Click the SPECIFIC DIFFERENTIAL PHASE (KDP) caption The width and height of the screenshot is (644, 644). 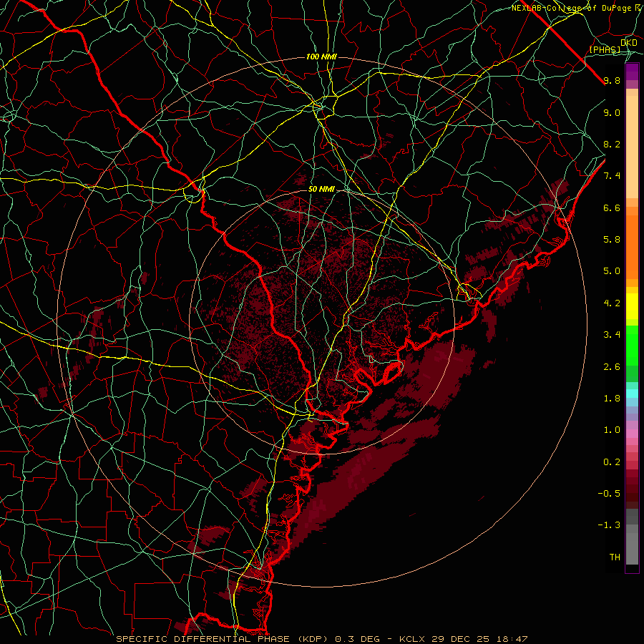coord(223,639)
